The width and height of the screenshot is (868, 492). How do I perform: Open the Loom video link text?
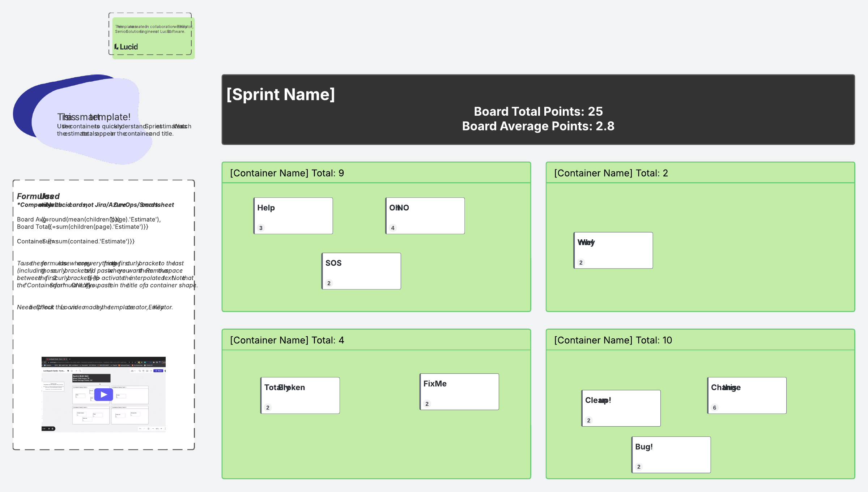pos(69,307)
